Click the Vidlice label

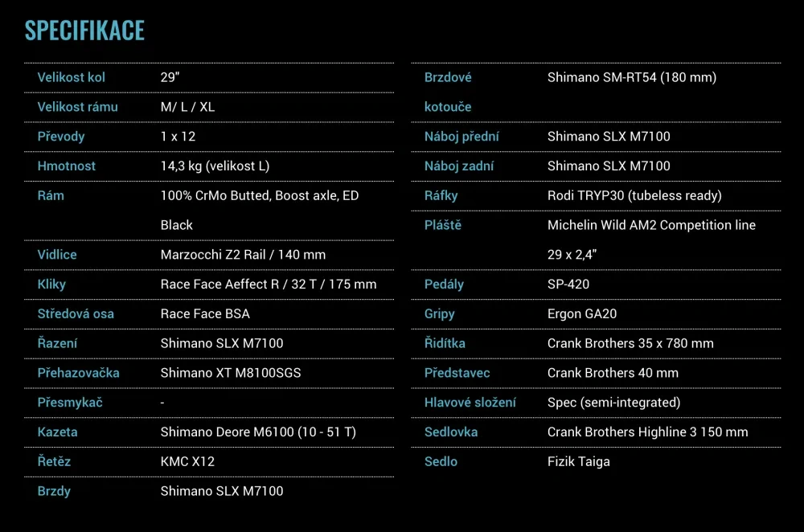pyautogui.click(x=57, y=254)
